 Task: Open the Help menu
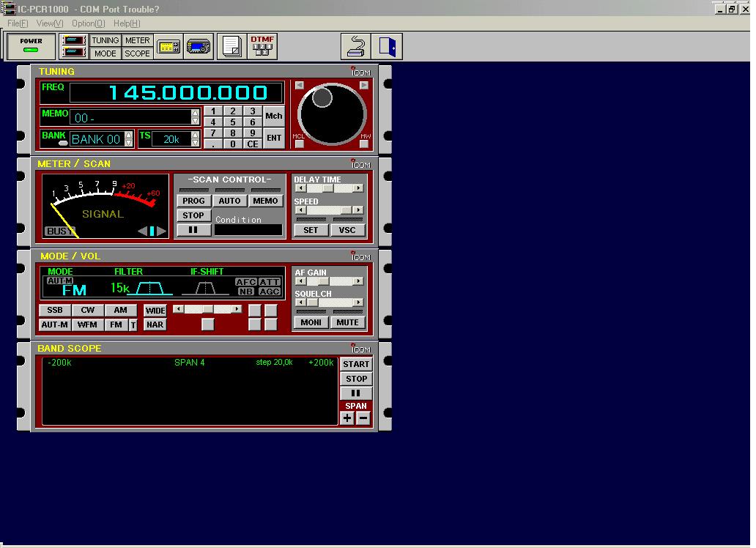point(127,23)
